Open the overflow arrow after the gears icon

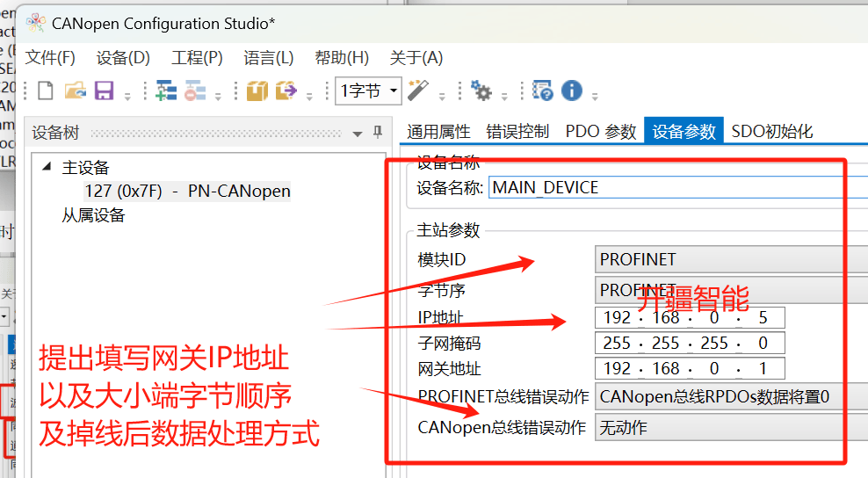pos(504,97)
